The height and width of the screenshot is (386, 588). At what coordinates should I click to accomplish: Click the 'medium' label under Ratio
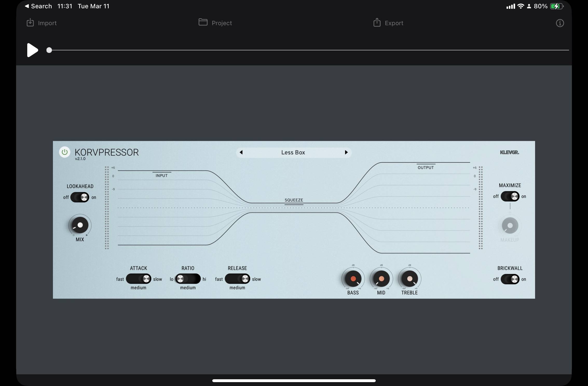pos(188,288)
